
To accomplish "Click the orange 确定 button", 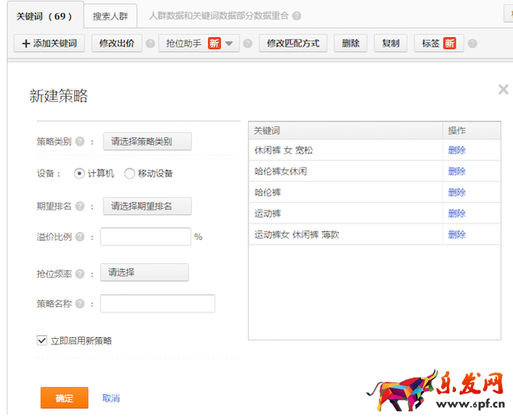I will click(x=64, y=398).
